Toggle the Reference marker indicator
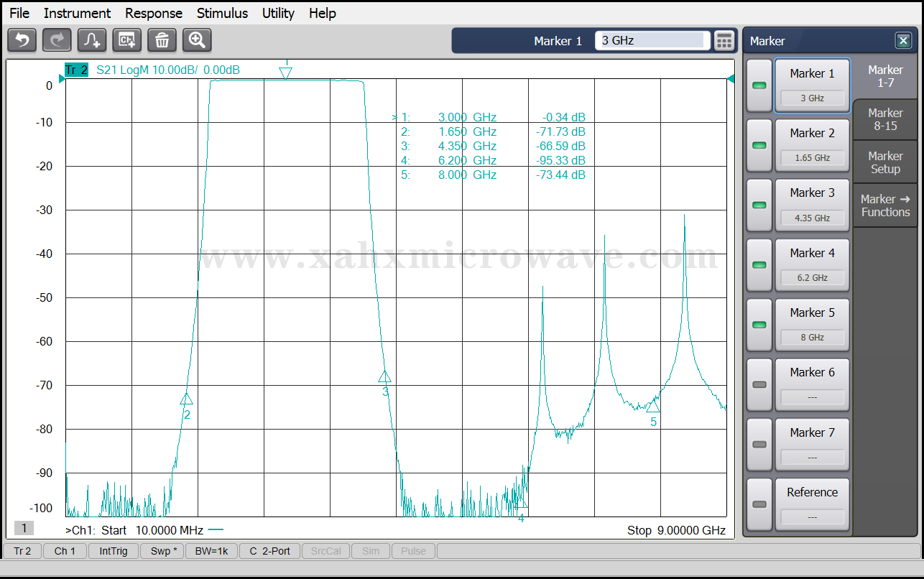Image resolution: width=924 pixels, height=579 pixels. click(x=759, y=504)
